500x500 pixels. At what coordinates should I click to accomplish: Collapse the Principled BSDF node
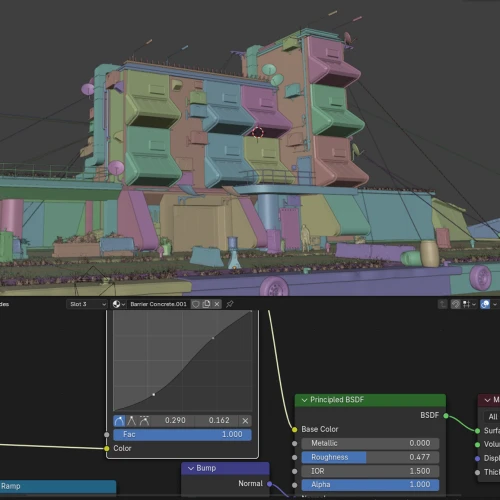click(304, 400)
